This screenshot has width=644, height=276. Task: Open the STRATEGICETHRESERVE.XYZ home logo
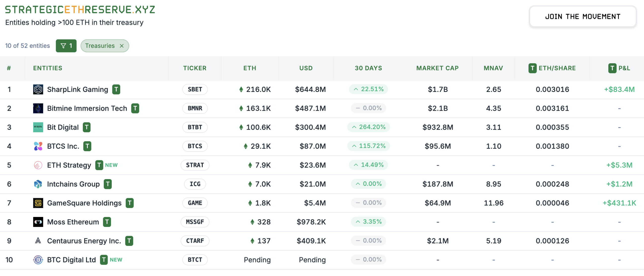(x=80, y=10)
